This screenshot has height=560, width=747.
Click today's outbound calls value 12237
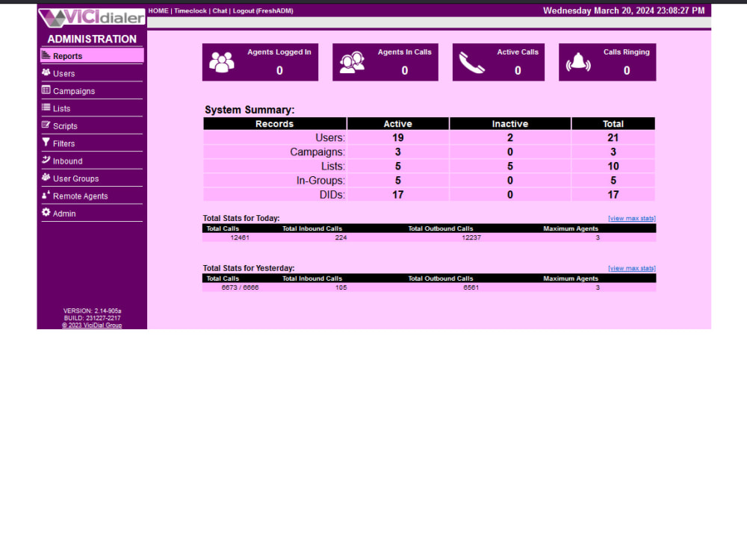click(x=471, y=237)
